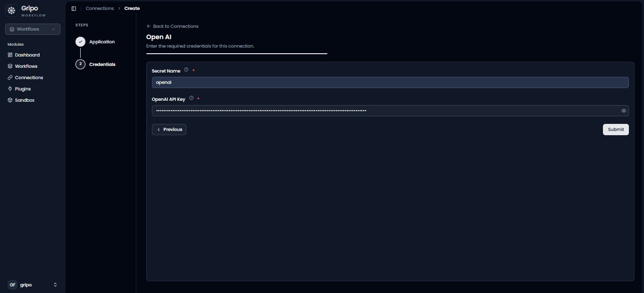Click the Secret Name label
Image resolution: width=644 pixels, height=293 pixels.
pyautogui.click(x=166, y=71)
